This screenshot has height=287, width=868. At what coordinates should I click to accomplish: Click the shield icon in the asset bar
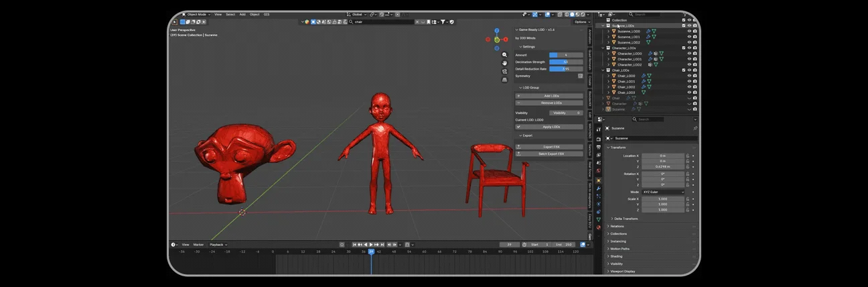[x=452, y=21]
